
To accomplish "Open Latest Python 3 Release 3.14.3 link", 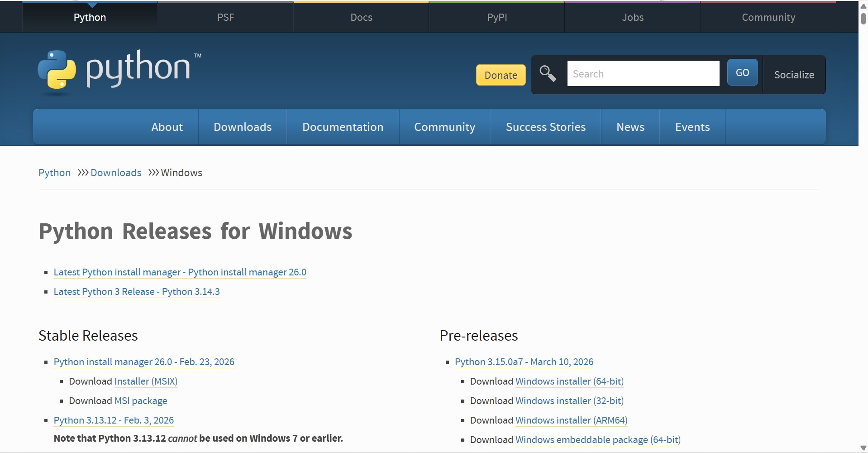I will tap(137, 292).
